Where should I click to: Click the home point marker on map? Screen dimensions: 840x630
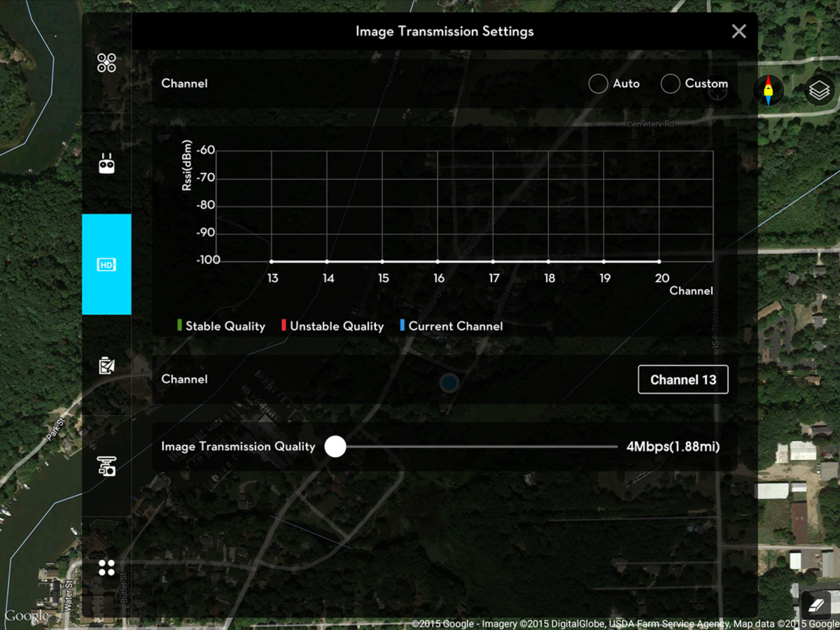(449, 383)
